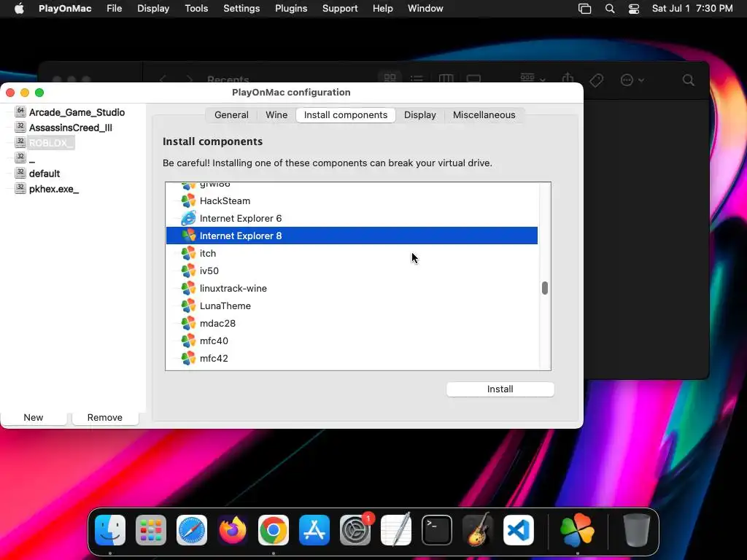Click the 32-bit icon beside pkhex.exe_

tap(20, 188)
